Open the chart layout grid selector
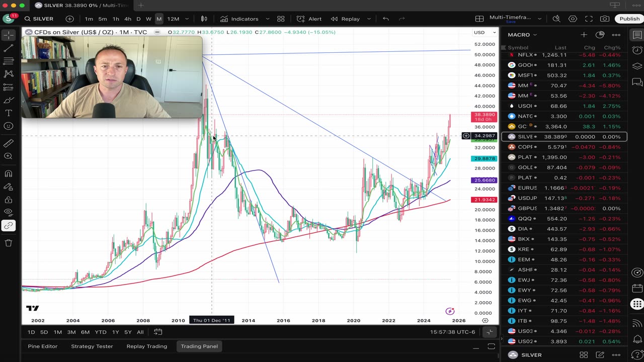The width and height of the screenshot is (644, 362). (479, 19)
